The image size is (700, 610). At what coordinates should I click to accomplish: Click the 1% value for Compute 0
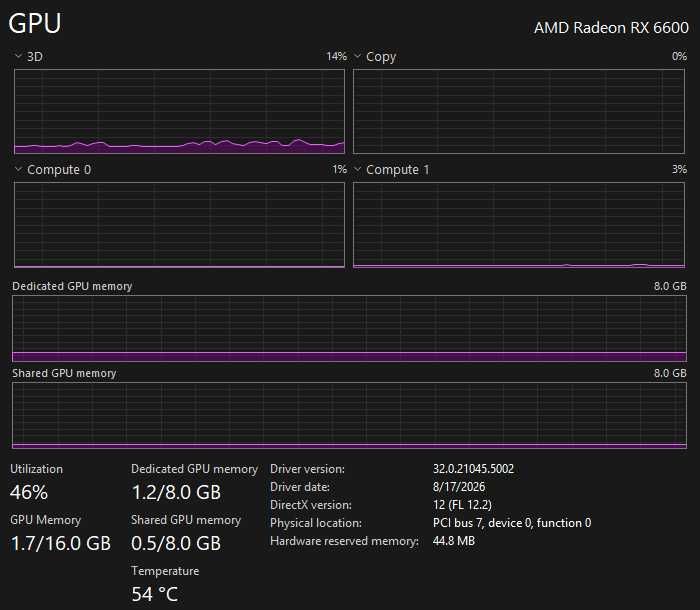coord(339,169)
